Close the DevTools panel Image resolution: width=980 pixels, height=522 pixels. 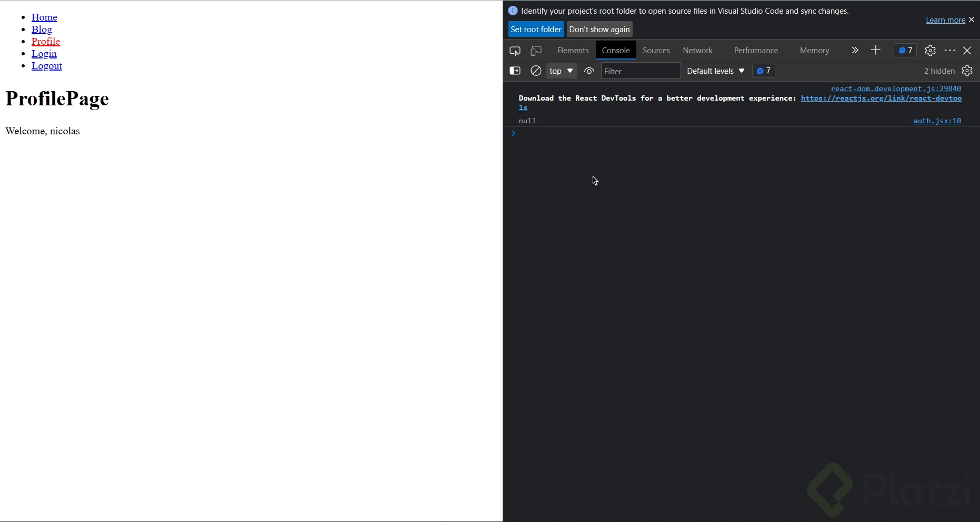click(x=967, y=51)
